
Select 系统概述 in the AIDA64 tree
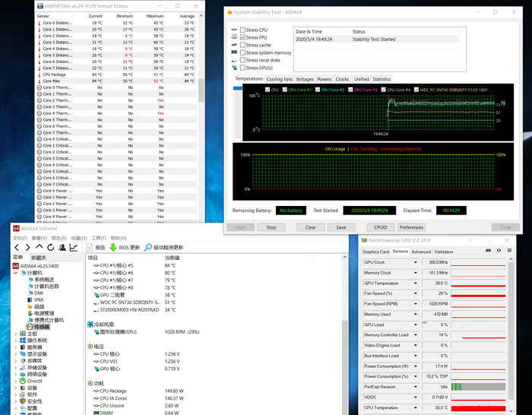coord(44,280)
